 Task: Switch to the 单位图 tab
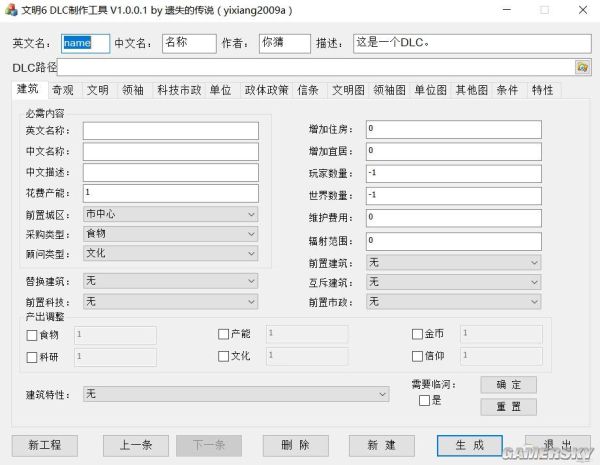click(x=430, y=90)
